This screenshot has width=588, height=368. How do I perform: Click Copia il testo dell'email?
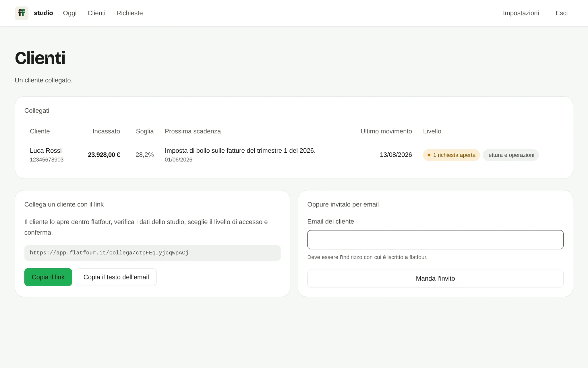point(116,277)
